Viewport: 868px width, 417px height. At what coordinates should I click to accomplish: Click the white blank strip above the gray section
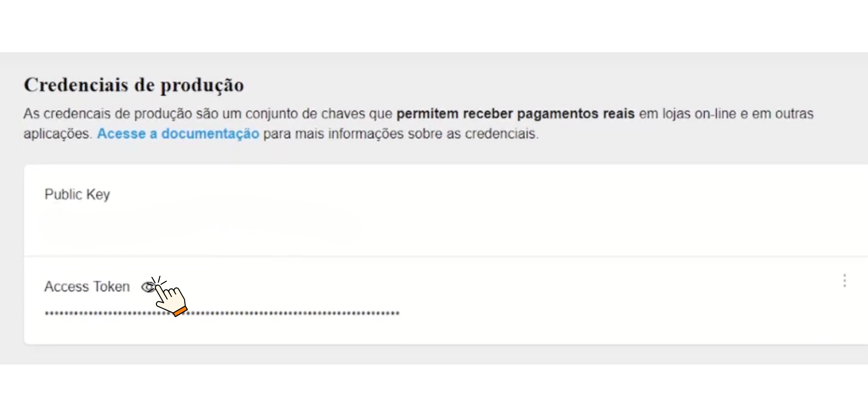tap(433, 26)
